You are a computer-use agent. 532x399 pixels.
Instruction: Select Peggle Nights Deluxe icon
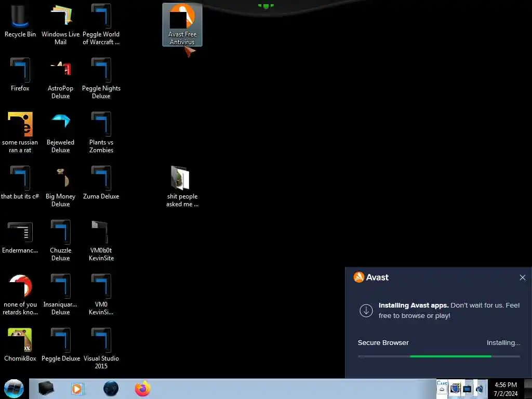101,78
